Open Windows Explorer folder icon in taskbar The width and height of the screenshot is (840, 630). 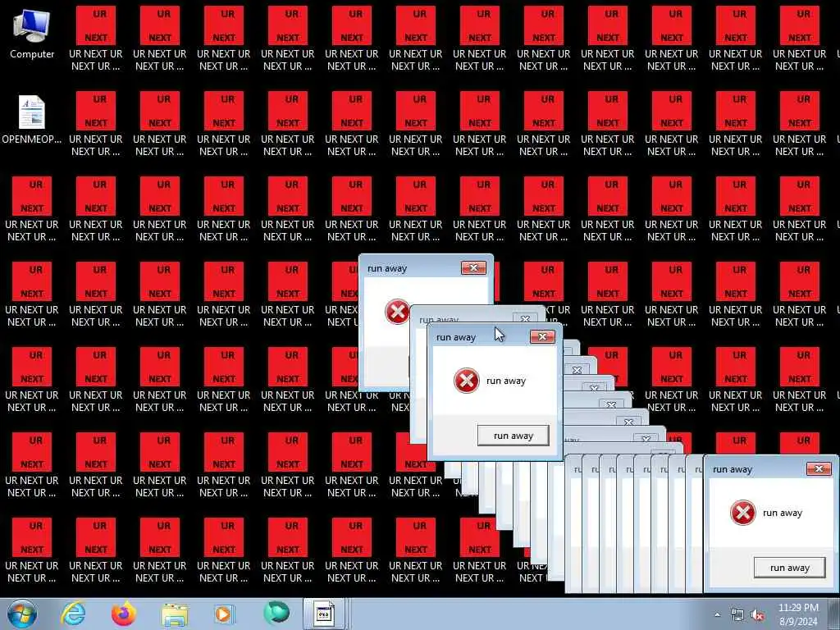coord(175,614)
